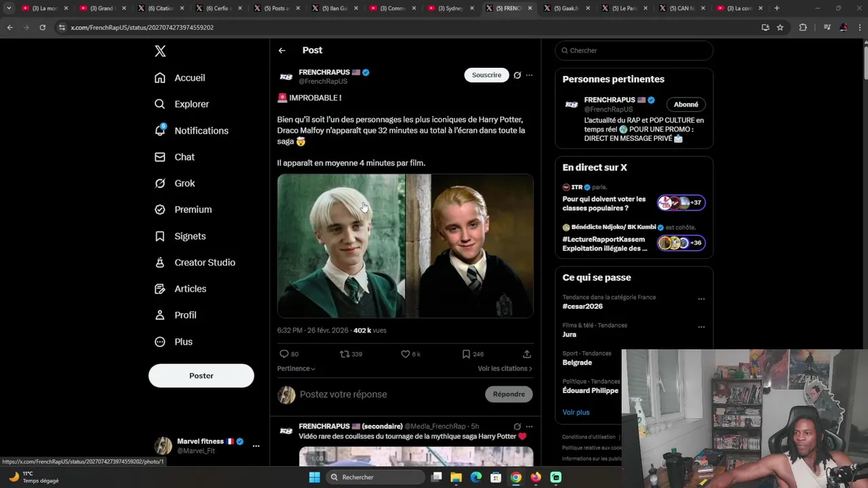Image resolution: width=868 pixels, height=488 pixels.
Task: Open the #LectureRapportKassem live space
Action: coord(634,239)
